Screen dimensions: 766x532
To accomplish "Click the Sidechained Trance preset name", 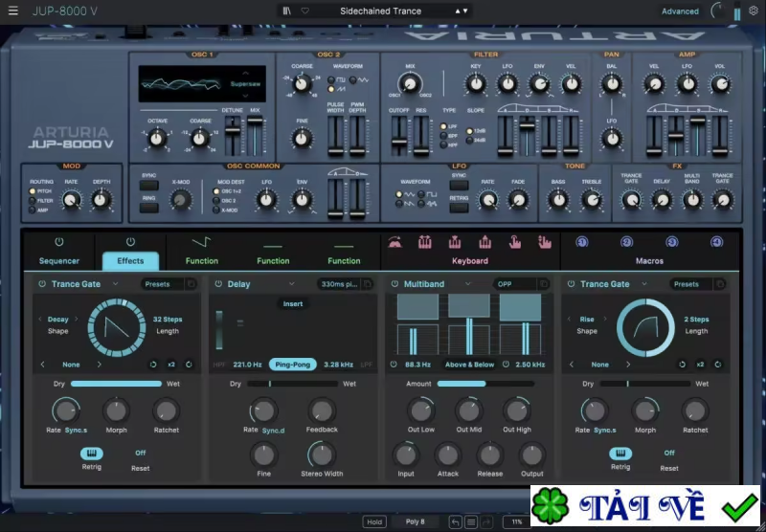I will [x=380, y=11].
